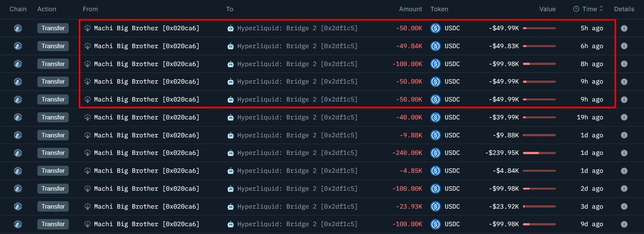This screenshot has width=644, height=234.
Task: Select amount -240.00K
Action: 407,153
